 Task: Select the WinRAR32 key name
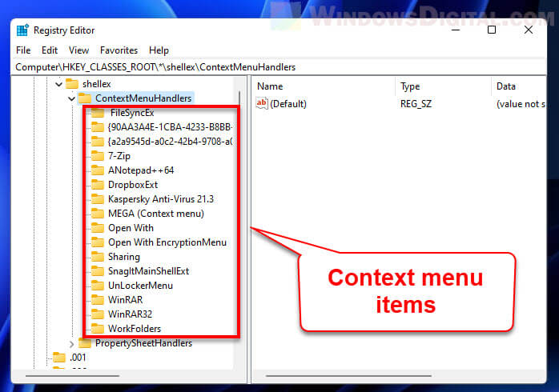(x=130, y=314)
